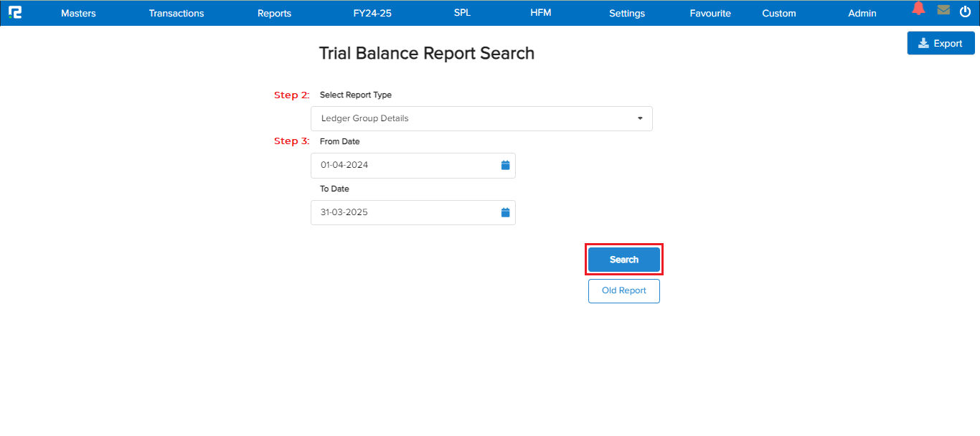The height and width of the screenshot is (436, 980).
Task: Click the application logo
Action: click(15, 12)
